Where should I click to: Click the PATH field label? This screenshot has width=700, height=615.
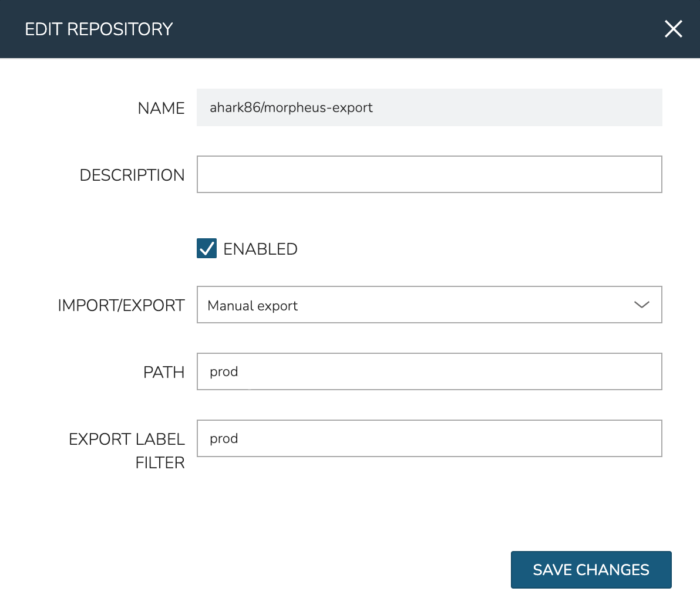164,373
